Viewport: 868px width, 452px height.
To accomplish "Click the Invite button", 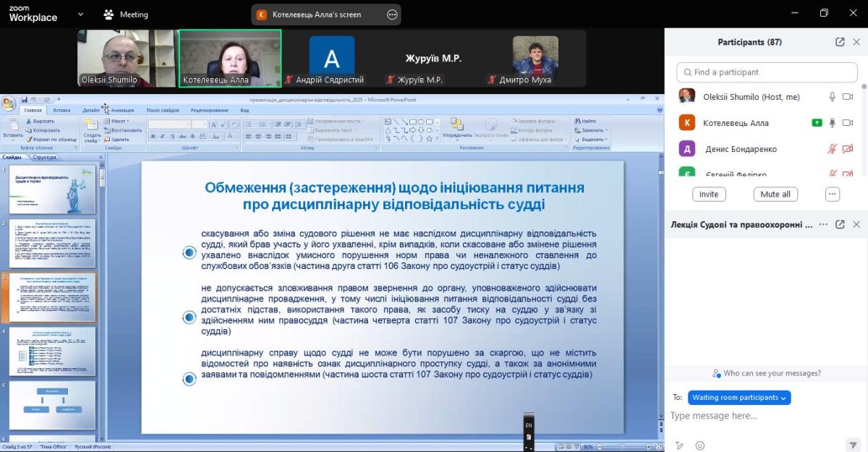I will (709, 194).
